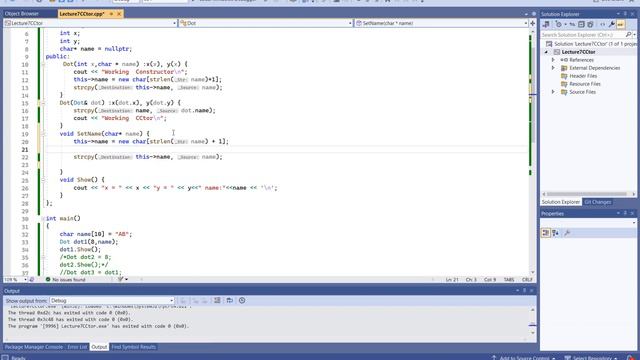
Task: Close the Output panel
Action: (x=532, y=291)
